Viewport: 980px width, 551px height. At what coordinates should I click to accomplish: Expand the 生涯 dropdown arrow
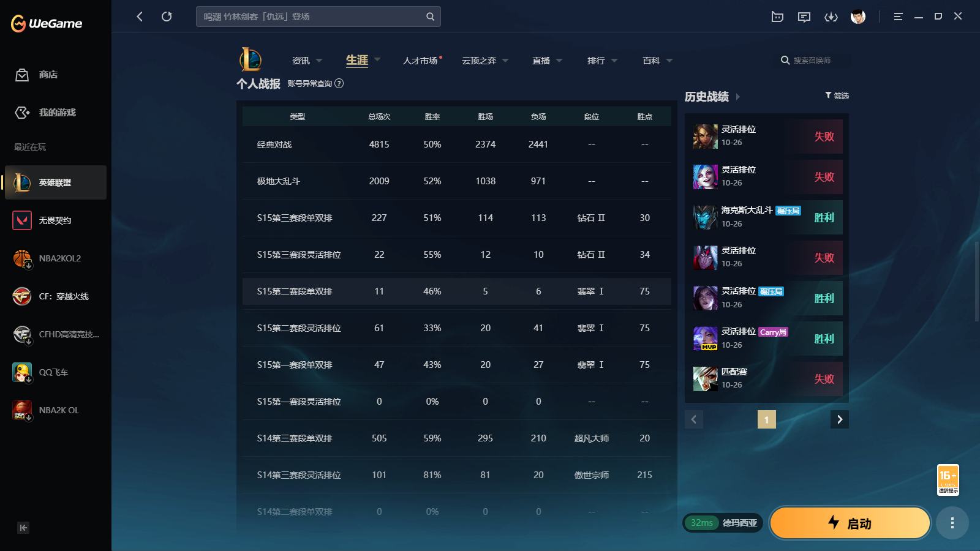[377, 59]
